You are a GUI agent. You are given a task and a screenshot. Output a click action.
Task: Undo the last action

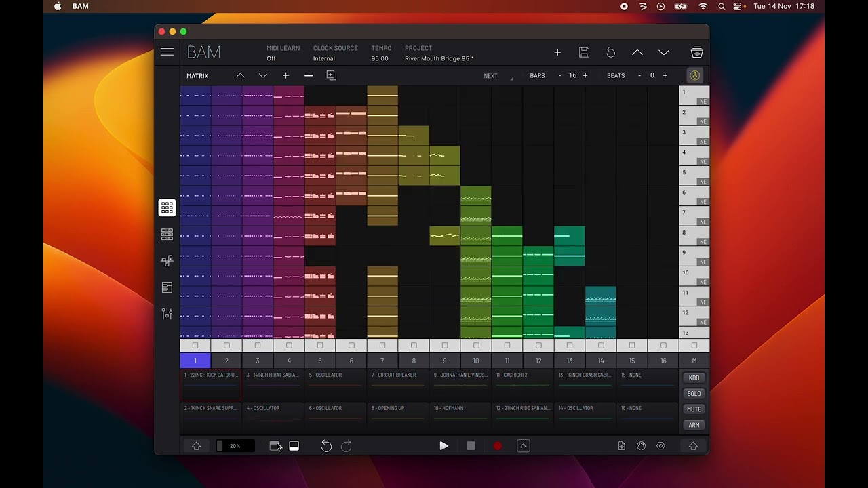point(326,446)
